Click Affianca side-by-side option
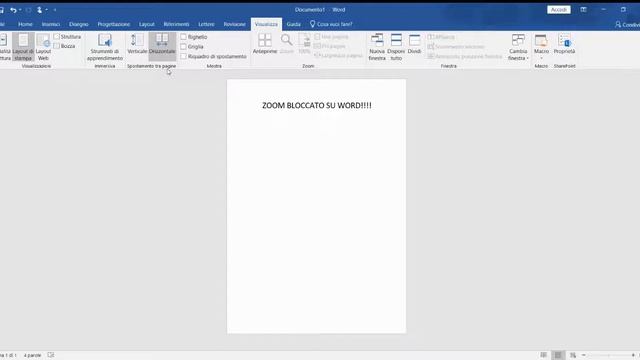The image size is (640, 360). pos(441,37)
